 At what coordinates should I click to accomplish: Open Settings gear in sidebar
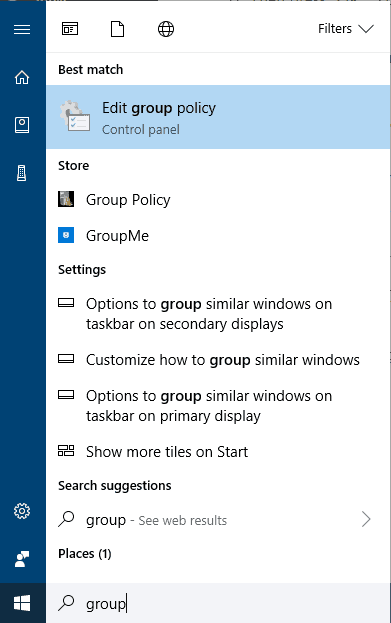click(22, 511)
